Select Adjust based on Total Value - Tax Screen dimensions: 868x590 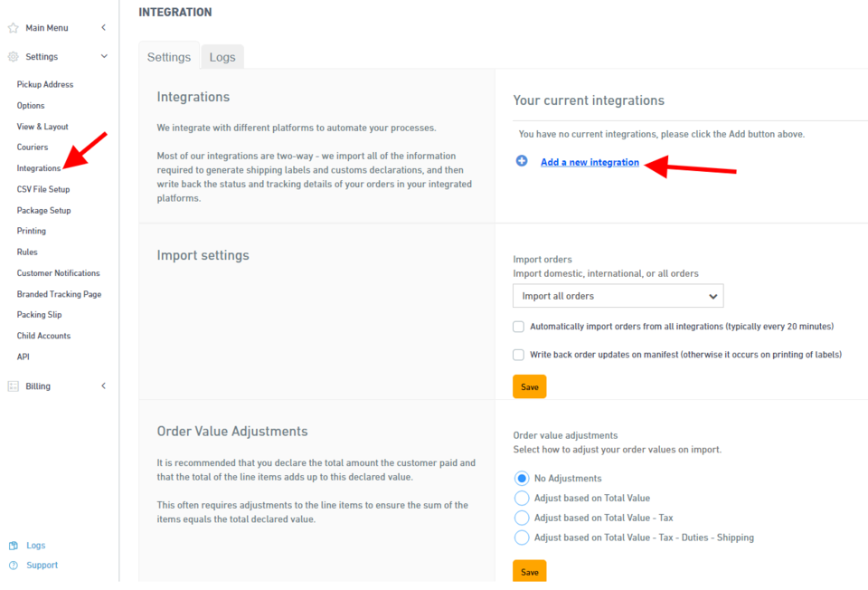tap(522, 518)
